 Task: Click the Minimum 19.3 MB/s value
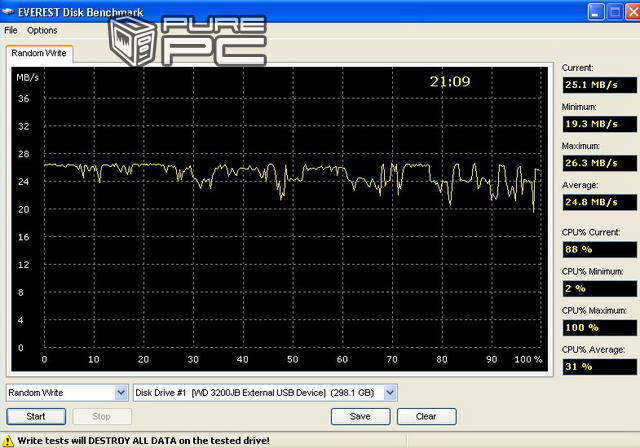click(x=599, y=124)
